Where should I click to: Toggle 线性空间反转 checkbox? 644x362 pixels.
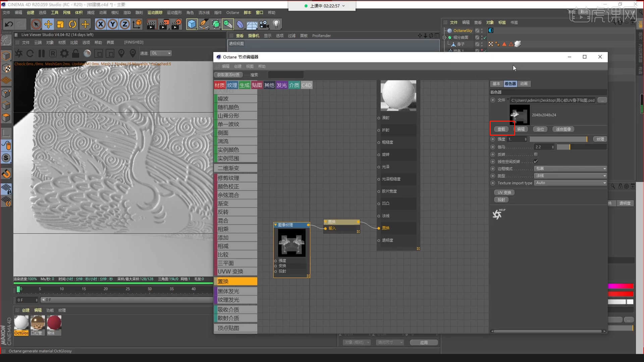coord(536,162)
